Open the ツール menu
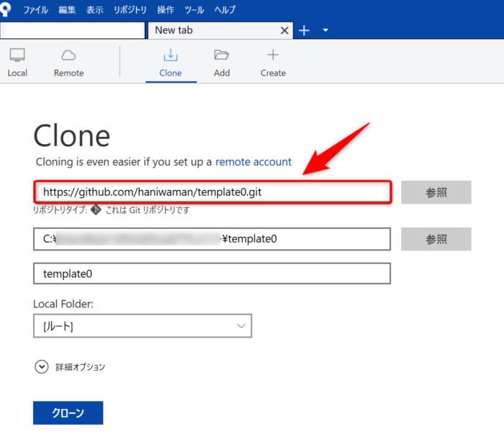504x447 pixels. pyautogui.click(x=194, y=10)
